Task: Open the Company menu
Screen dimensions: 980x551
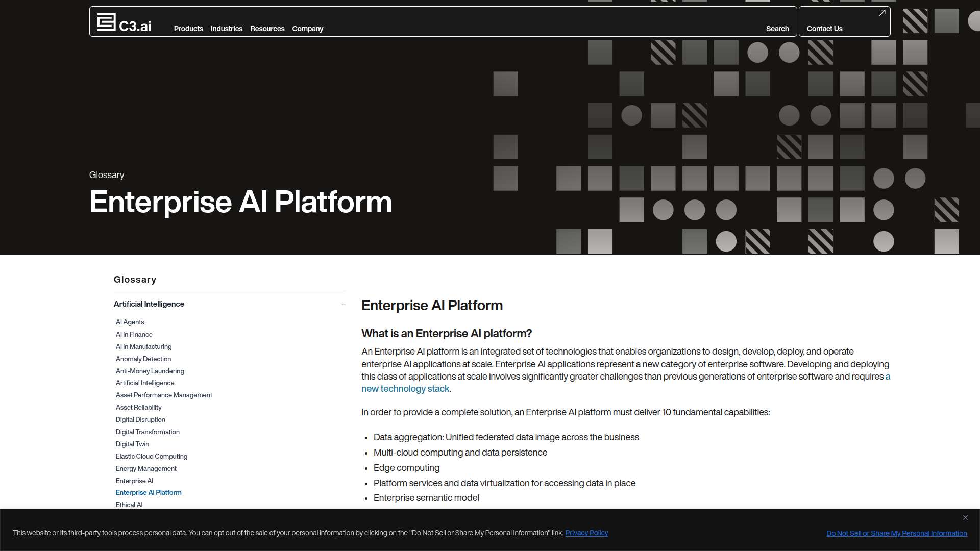Action: tap(308, 29)
